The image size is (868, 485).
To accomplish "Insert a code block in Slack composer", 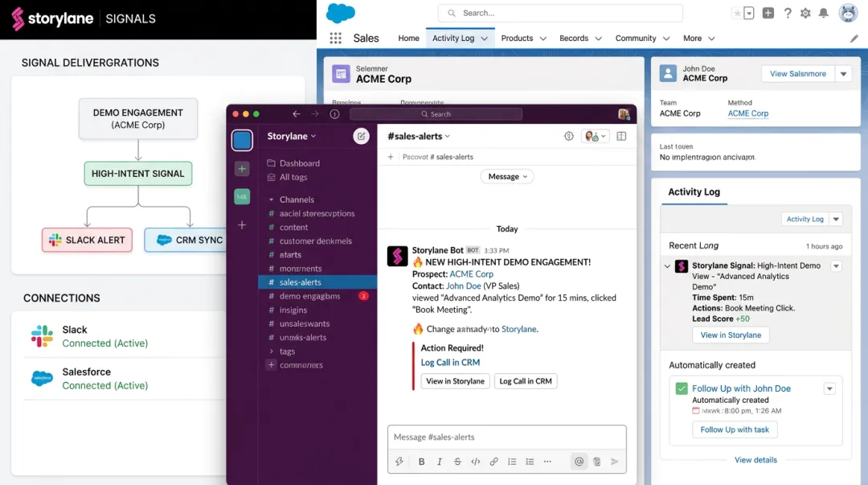I will [476, 461].
